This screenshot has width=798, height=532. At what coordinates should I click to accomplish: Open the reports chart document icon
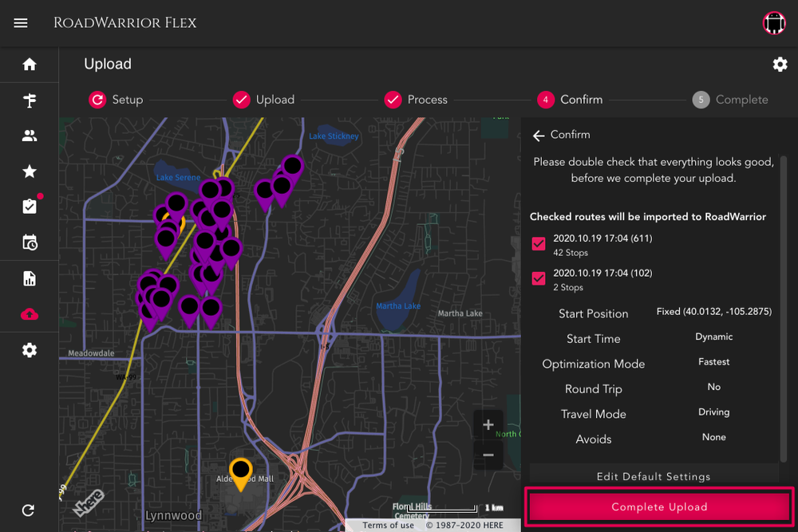(30, 278)
